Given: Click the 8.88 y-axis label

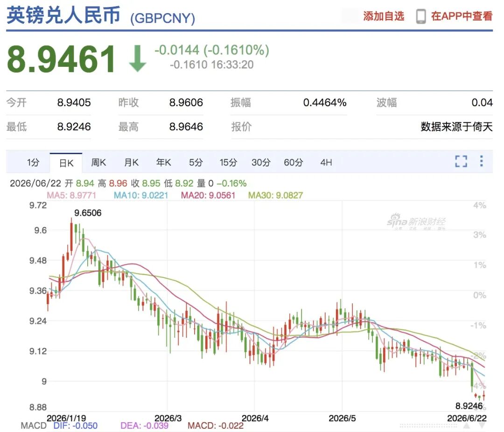Looking at the screenshot, I should coord(38,407).
